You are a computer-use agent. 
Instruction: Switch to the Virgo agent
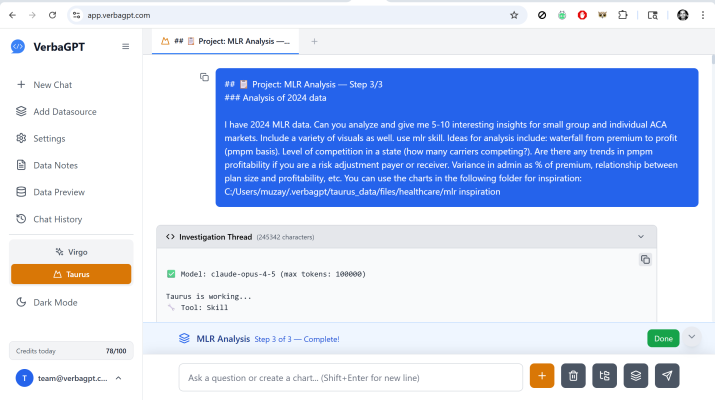tap(71, 251)
